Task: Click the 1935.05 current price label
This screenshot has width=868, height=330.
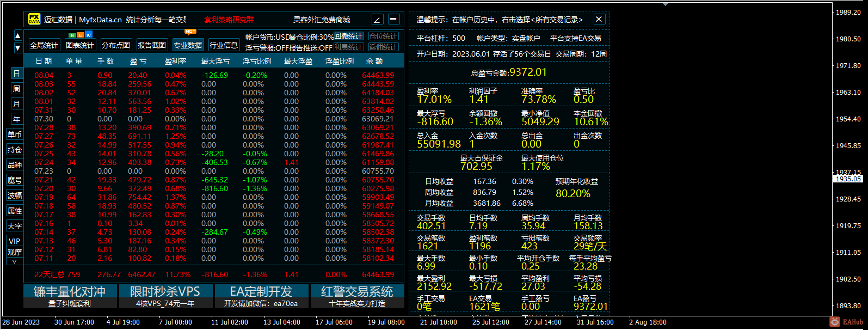Action: point(848,179)
